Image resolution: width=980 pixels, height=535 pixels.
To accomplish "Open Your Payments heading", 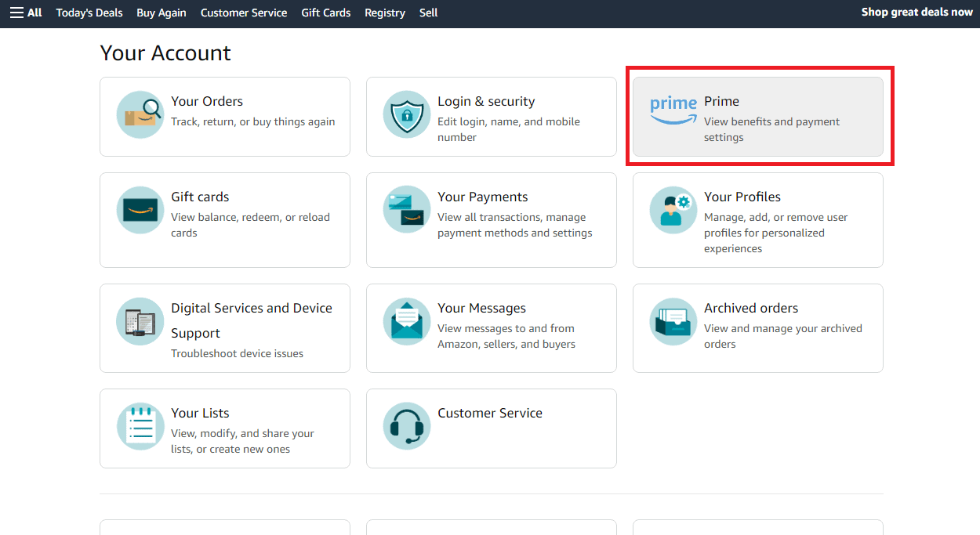I will pyautogui.click(x=483, y=197).
